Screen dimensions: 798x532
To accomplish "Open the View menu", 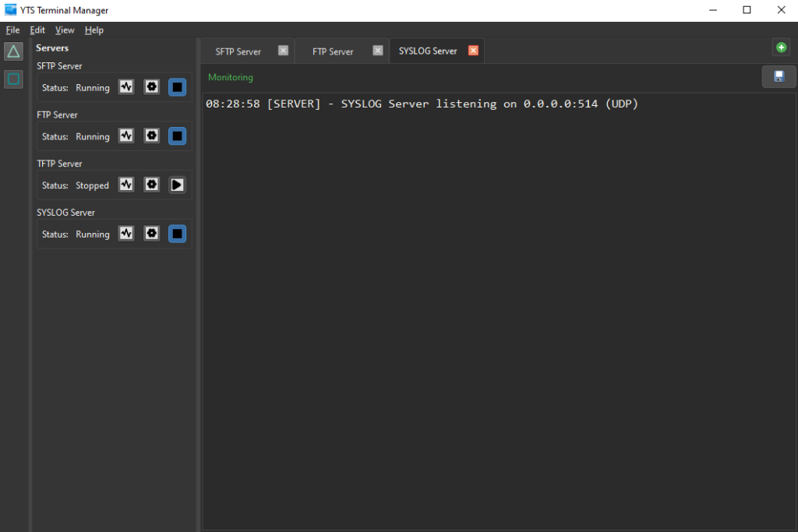I will tap(65, 30).
